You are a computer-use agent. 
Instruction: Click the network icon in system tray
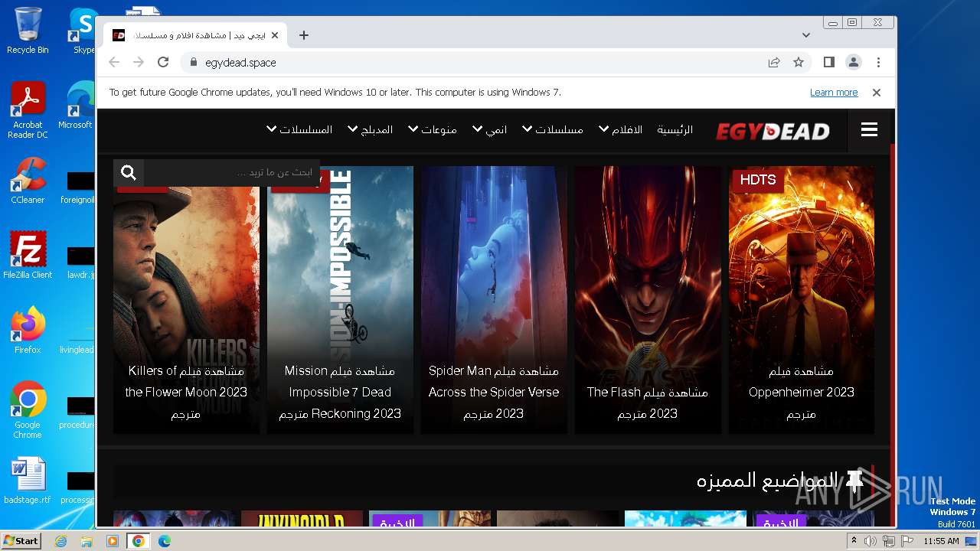coord(889,541)
